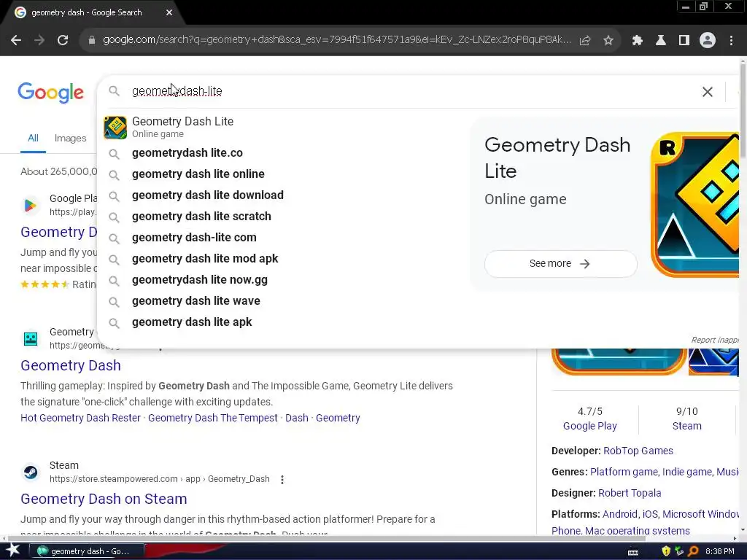The width and height of the screenshot is (747, 560).
Task: Reload the page with the refresh icon
Action: tap(63, 41)
